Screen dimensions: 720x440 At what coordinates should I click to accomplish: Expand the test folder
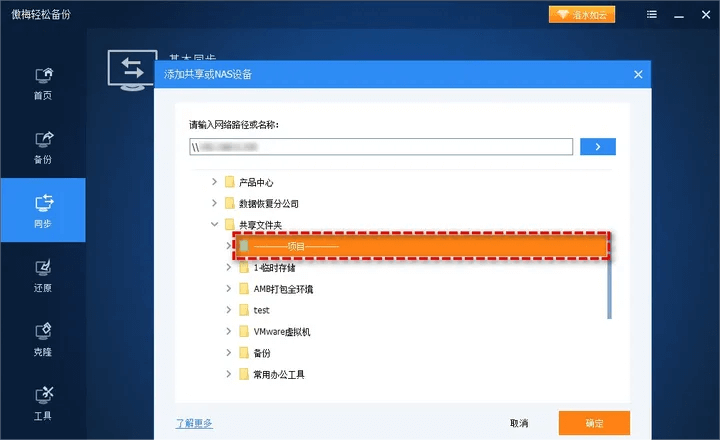point(229,310)
